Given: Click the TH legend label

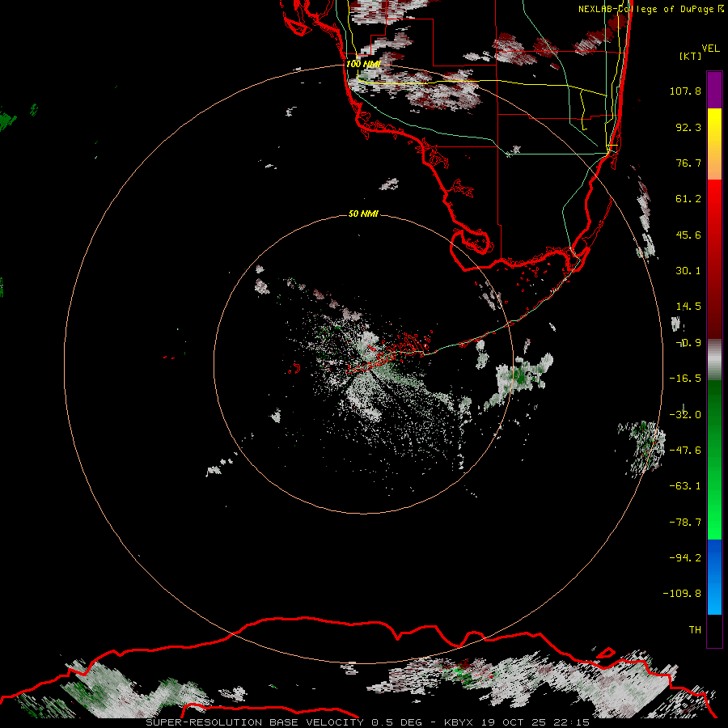Looking at the screenshot, I should pos(695,629).
